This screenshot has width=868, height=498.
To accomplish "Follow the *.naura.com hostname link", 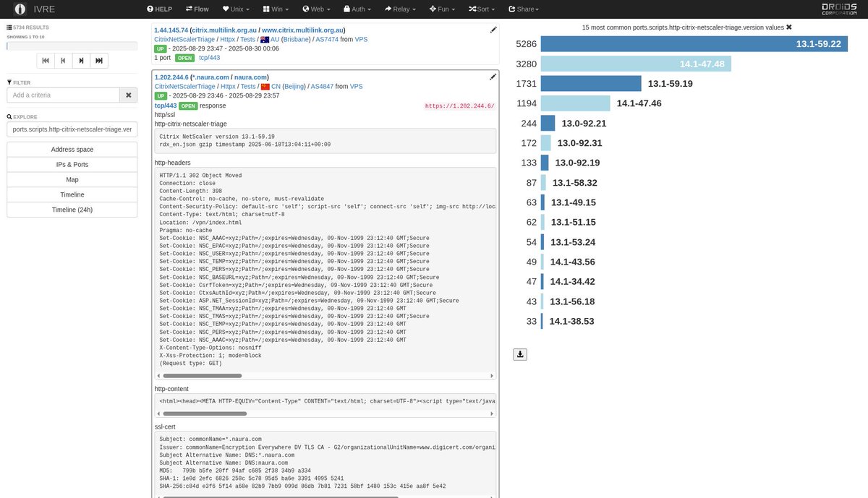I will coord(211,77).
